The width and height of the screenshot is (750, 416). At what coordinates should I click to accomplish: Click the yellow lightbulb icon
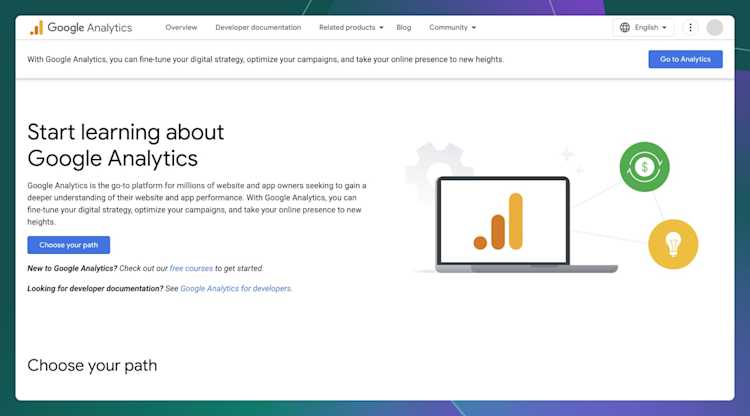[673, 244]
